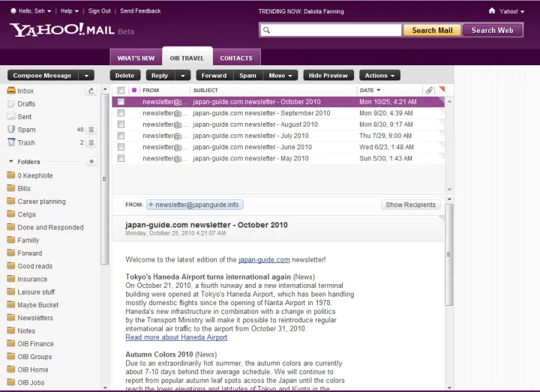Collapse the Folders section in the sidebar
540x392 pixels.
point(11,162)
